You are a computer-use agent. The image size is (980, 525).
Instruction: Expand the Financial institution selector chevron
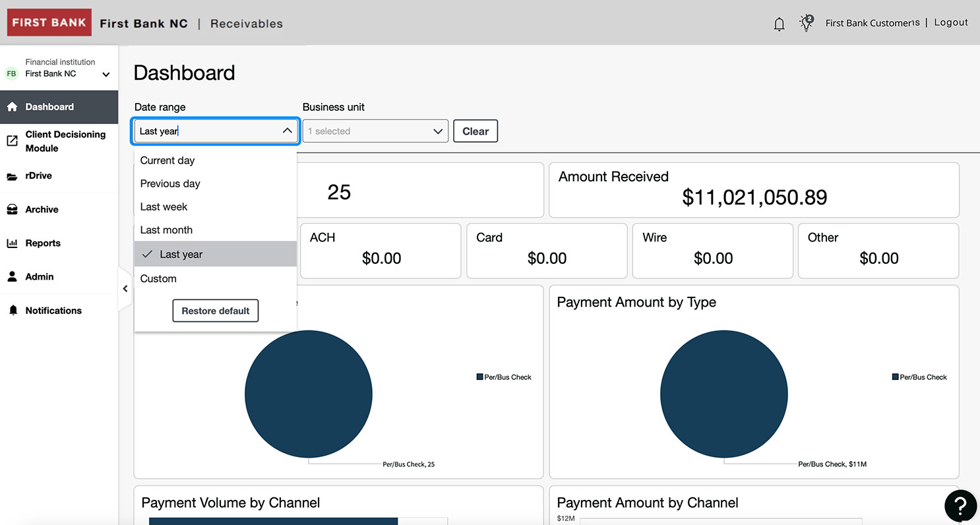106,75
